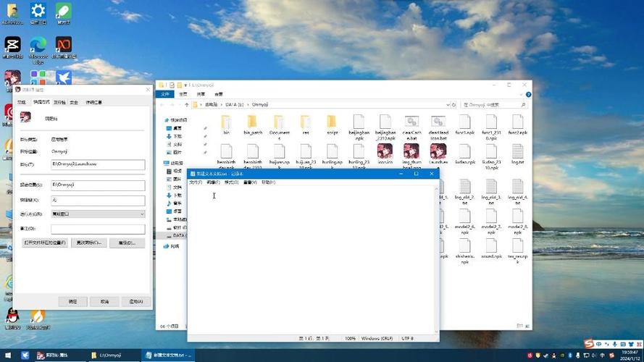Open the QQ desktop shortcut
The image size is (644, 362).
(x=12, y=316)
